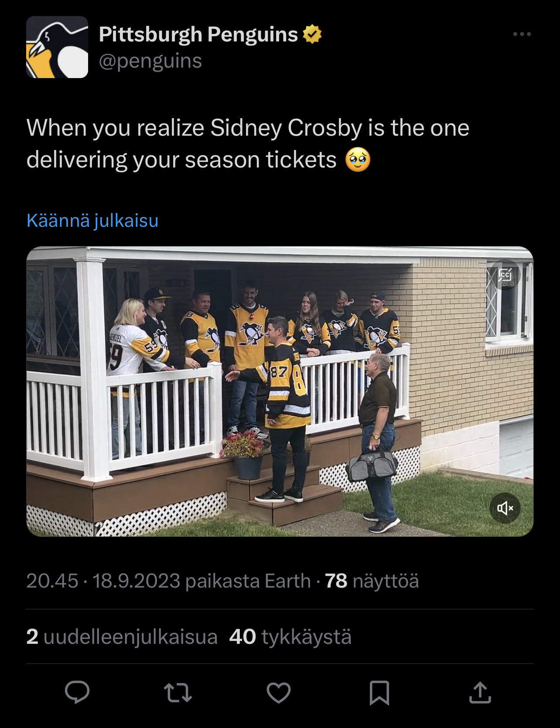The height and width of the screenshot is (728, 560).
Task: Click the Earth location label
Action: pyautogui.click(x=288, y=581)
